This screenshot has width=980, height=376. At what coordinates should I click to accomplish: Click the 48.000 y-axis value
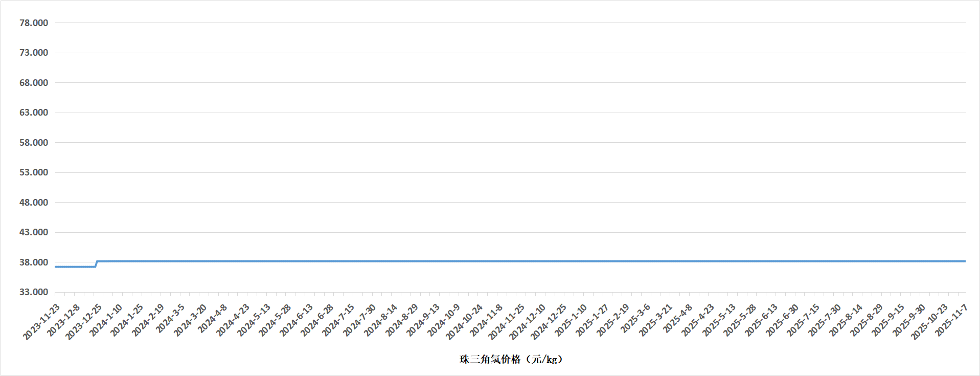pos(34,203)
